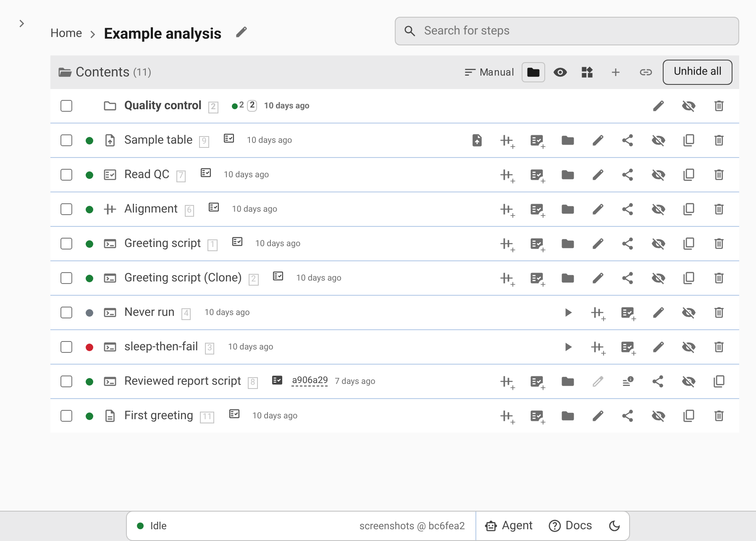Viewport: 756px width, 541px height.
Task: Open the Agent panel
Action: pos(509,526)
